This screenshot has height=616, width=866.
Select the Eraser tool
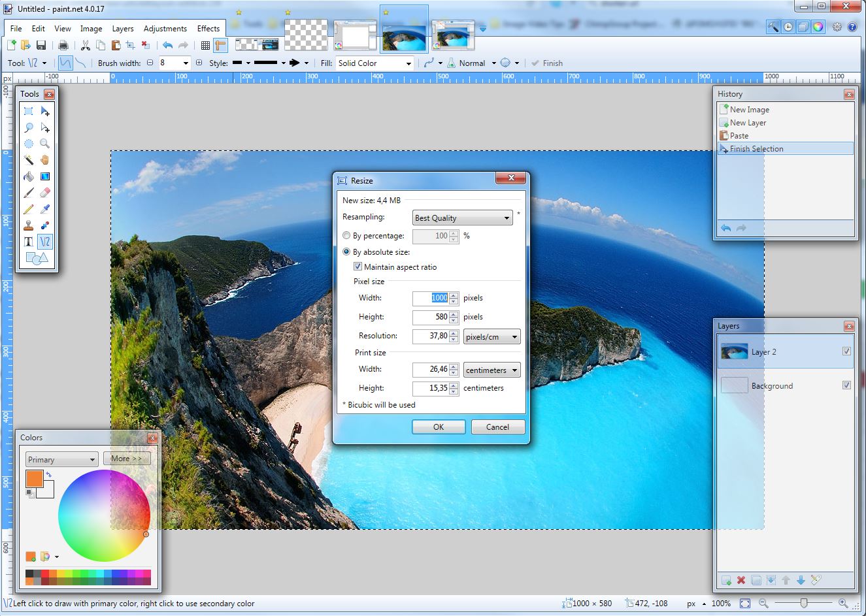click(44, 193)
